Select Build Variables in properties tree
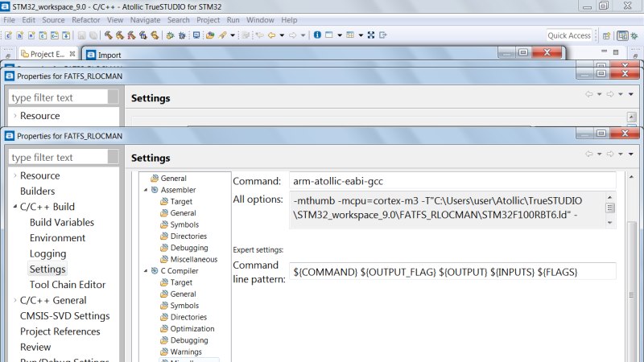The height and width of the screenshot is (362, 644). (x=62, y=222)
